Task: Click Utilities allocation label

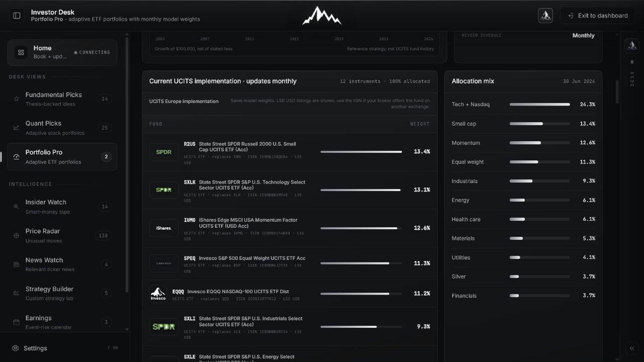Action: [461, 257]
